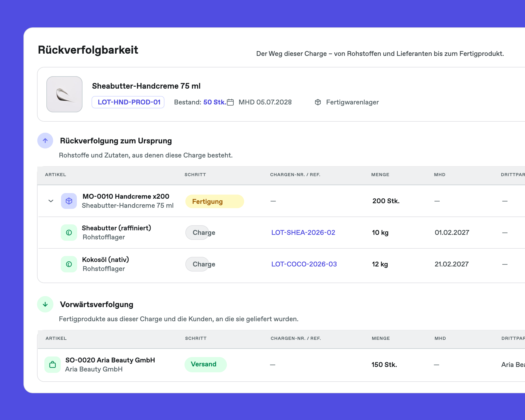
Task: Click the MO-0010 Handcreme x200 title
Action: tap(126, 196)
